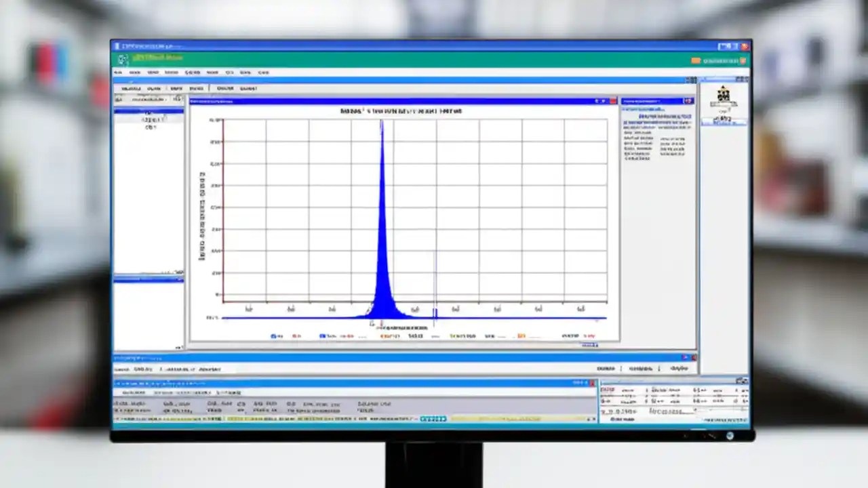This screenshot has height=488, width=868.
Task: Open the spectrum chart window icon in title bar
Action: pos(194,102)
